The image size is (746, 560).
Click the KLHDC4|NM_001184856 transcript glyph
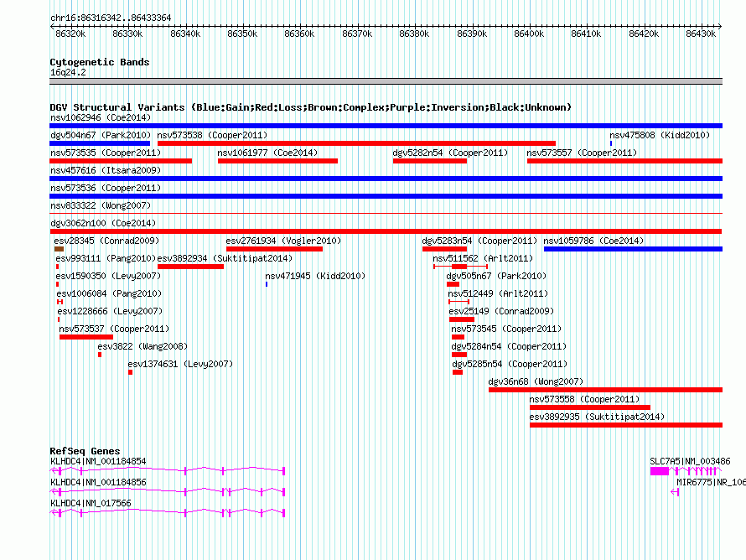coord(168,492)
